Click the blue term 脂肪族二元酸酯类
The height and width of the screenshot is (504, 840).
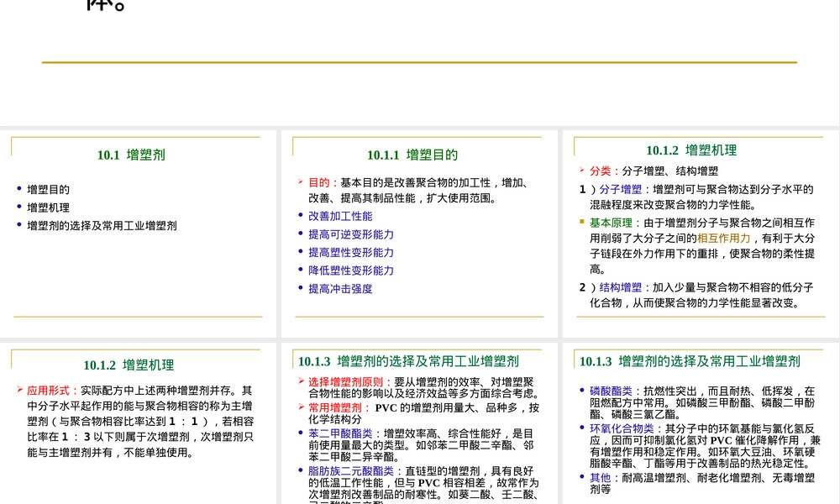(x=351, y=471)
